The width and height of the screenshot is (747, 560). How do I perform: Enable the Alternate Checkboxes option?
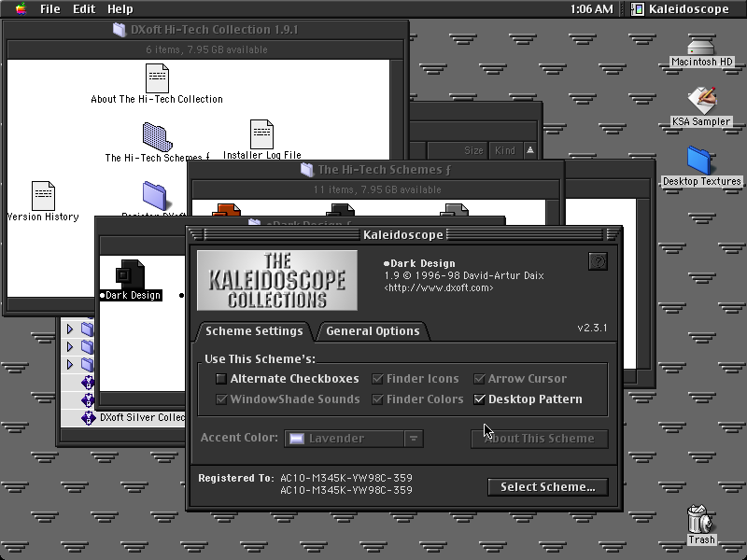click(221, 379)
